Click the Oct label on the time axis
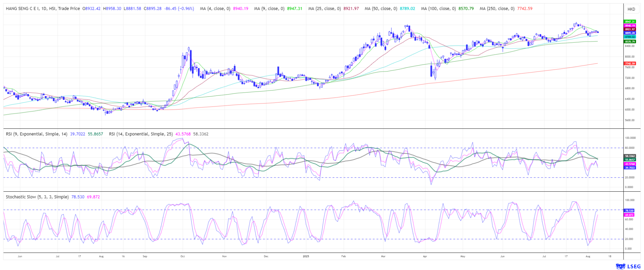 [x=183, y=256]
